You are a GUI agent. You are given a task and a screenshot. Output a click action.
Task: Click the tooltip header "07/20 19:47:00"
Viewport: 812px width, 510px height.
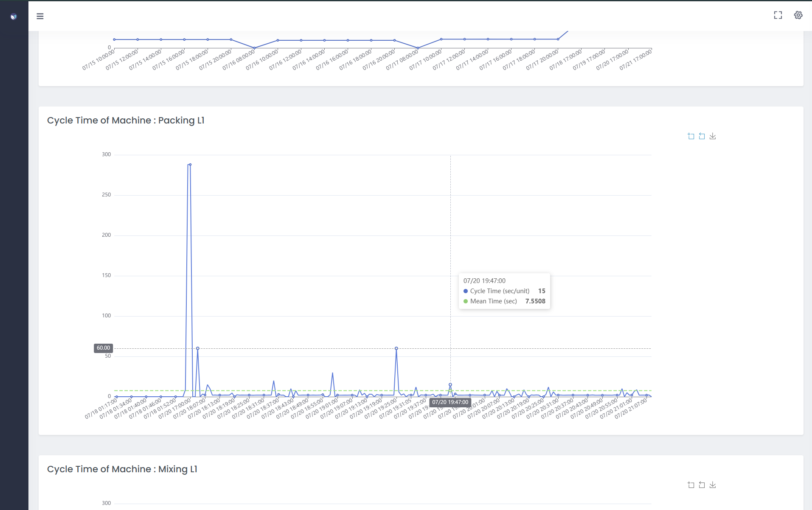[x=484, y=281]
